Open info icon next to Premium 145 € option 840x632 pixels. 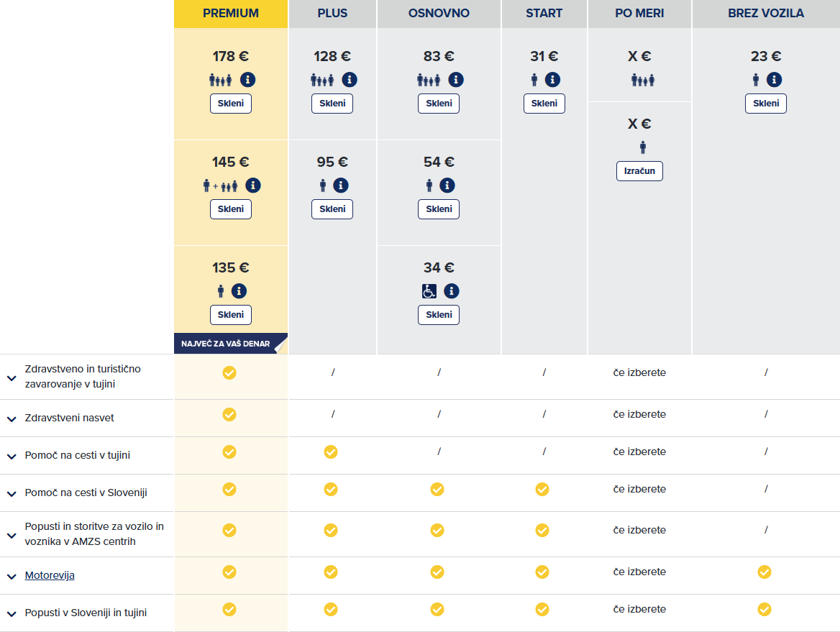coord(253,186)
